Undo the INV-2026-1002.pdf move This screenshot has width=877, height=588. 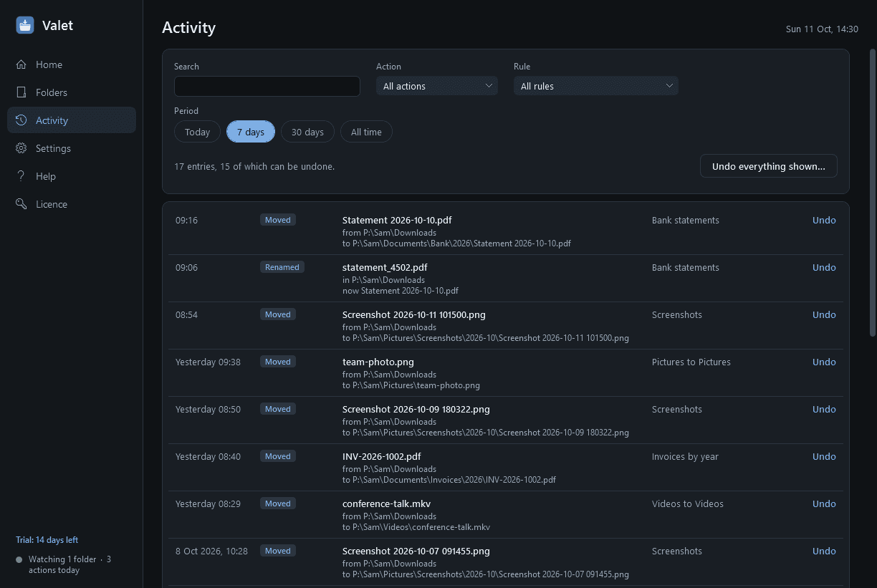pos(824,456)
